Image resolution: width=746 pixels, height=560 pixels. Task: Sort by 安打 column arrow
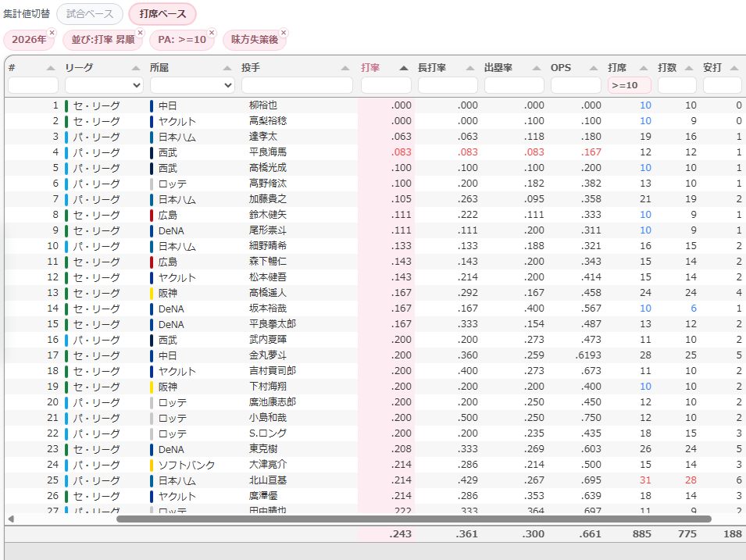[734, 68]
